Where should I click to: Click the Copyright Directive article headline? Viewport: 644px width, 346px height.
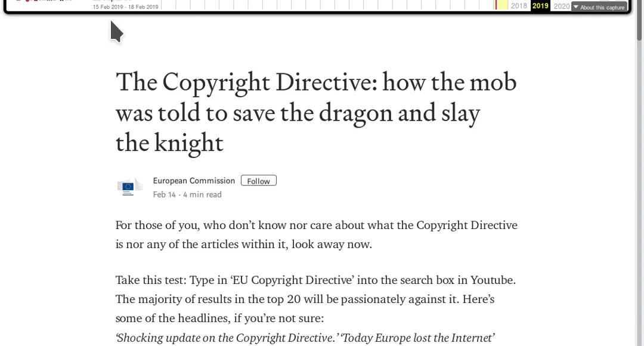point(315,112)
